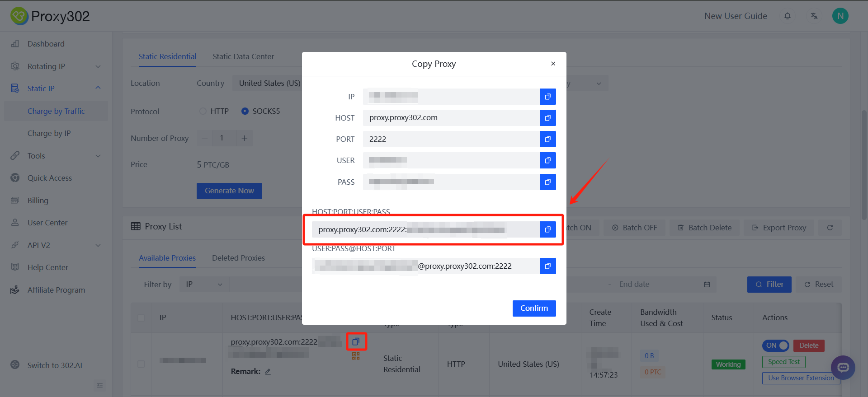Increase the number of proxies
The height and width of the screenshot is (397, 868).
[245, 138]
